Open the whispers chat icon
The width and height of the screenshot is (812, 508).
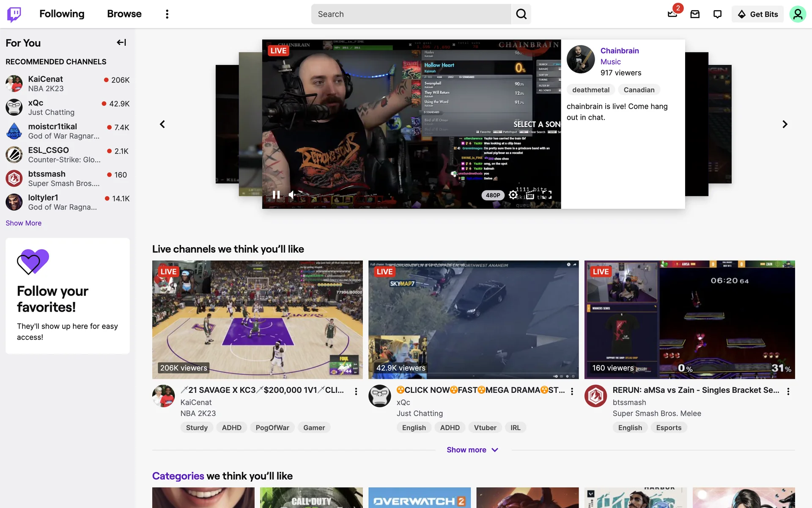[x=717, y=14]
